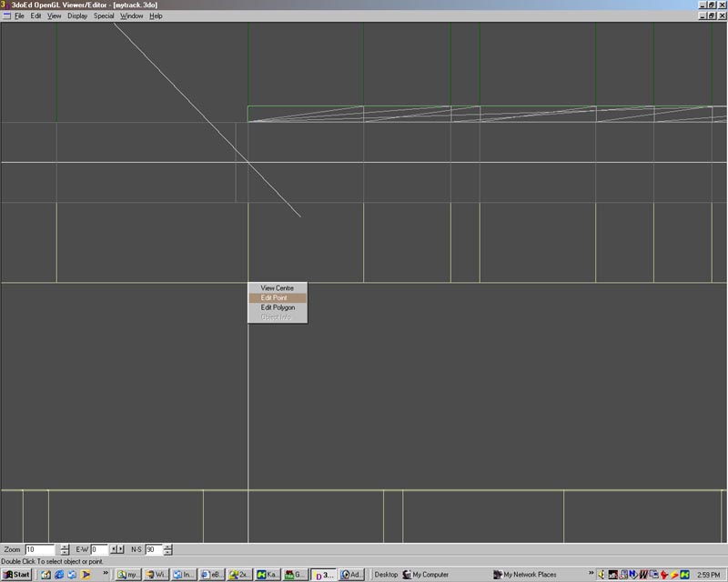Image resolution: width=728 pixels, height=582 pixels.
Task: Decrease E-W rotation with left arrow
Action: coord(113,549)
